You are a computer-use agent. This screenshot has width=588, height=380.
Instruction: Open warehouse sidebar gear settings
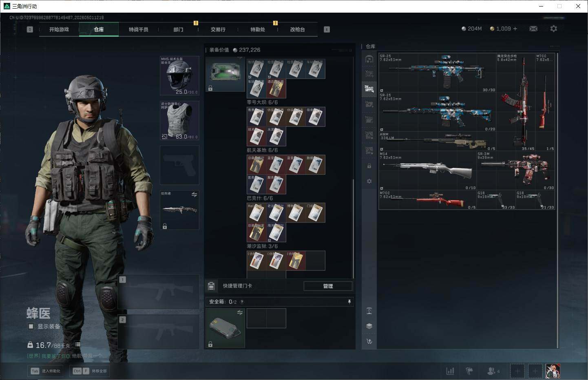(369, 181)
